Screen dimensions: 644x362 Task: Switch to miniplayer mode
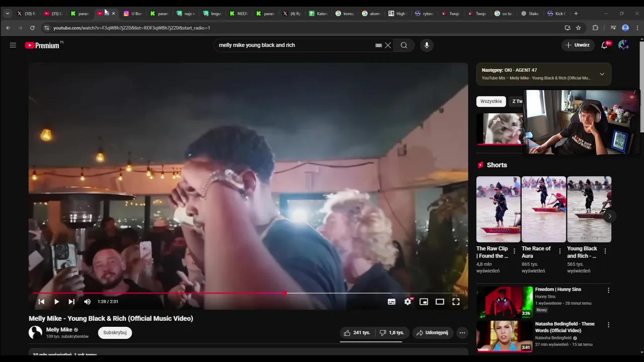[x=424, y=302]
